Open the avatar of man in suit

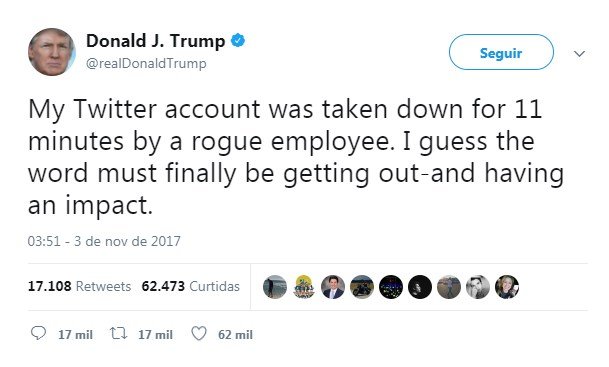point(333,287)
